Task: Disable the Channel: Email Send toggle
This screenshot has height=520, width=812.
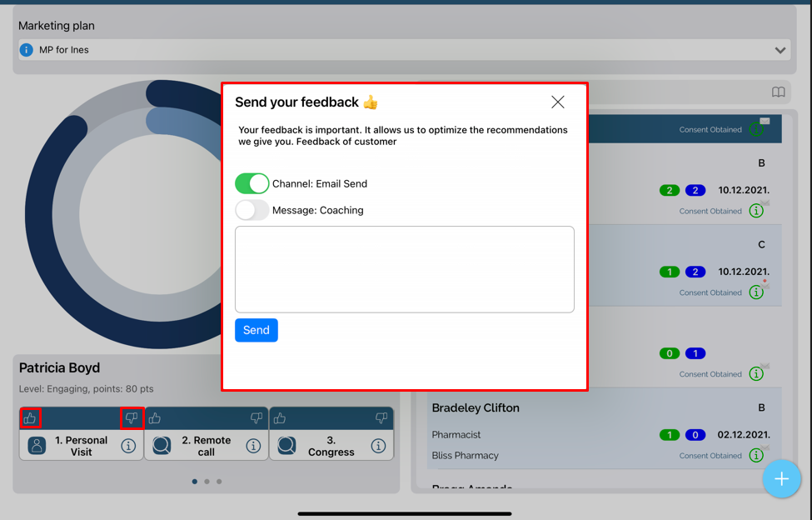Action: [x=252, y=183]
